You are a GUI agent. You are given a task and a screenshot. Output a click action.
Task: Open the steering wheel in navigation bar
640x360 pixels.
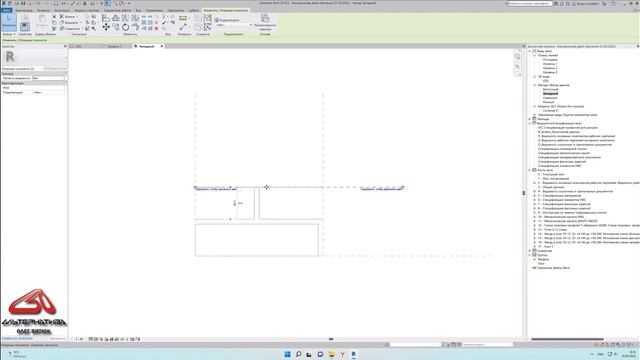point(518,56)
